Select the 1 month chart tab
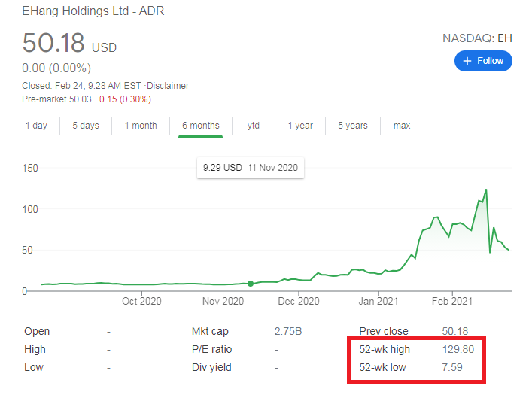 pyautogui.click(x=141, y=126)
